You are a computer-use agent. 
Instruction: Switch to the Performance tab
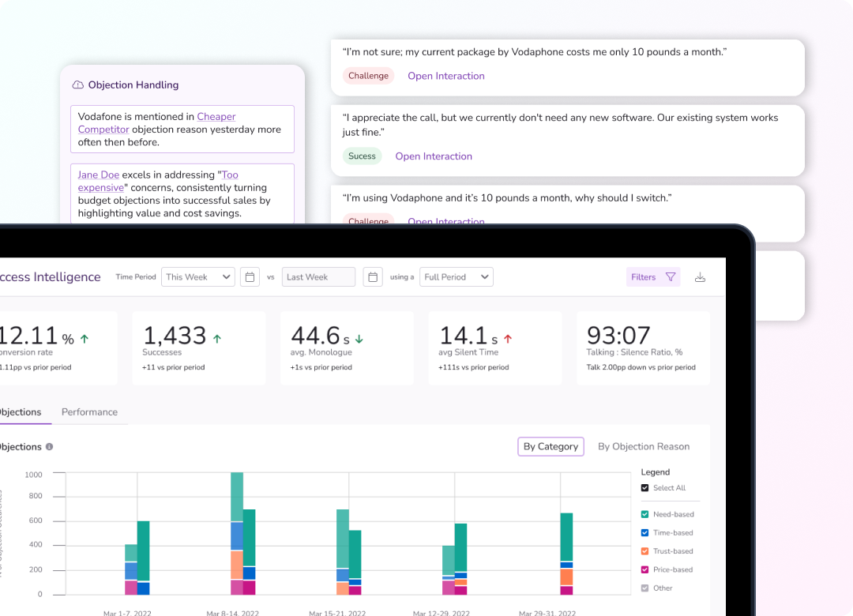coord(89,411)
